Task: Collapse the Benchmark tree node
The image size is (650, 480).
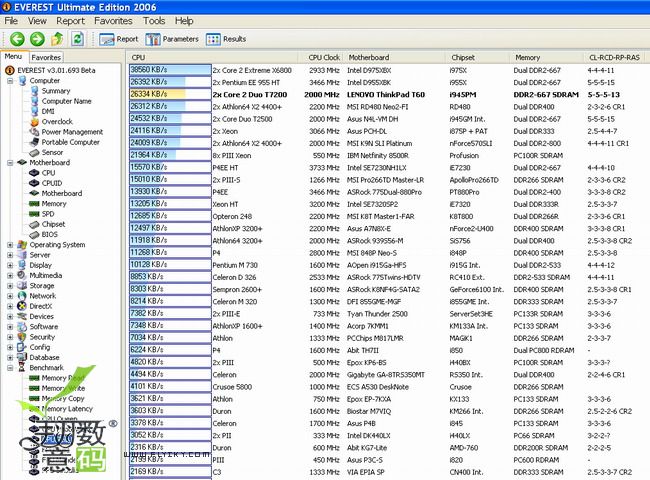Action: [x=10, y=368]
